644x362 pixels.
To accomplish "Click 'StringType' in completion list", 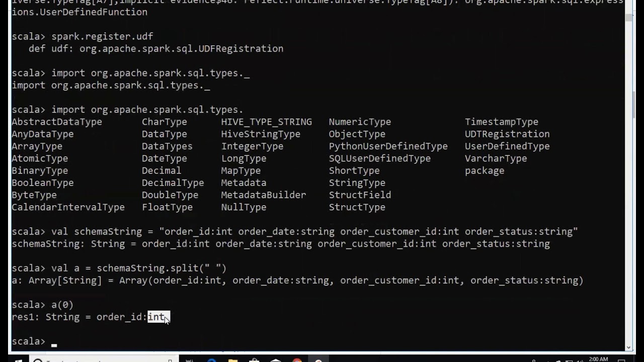I will (x=357, y=183).
